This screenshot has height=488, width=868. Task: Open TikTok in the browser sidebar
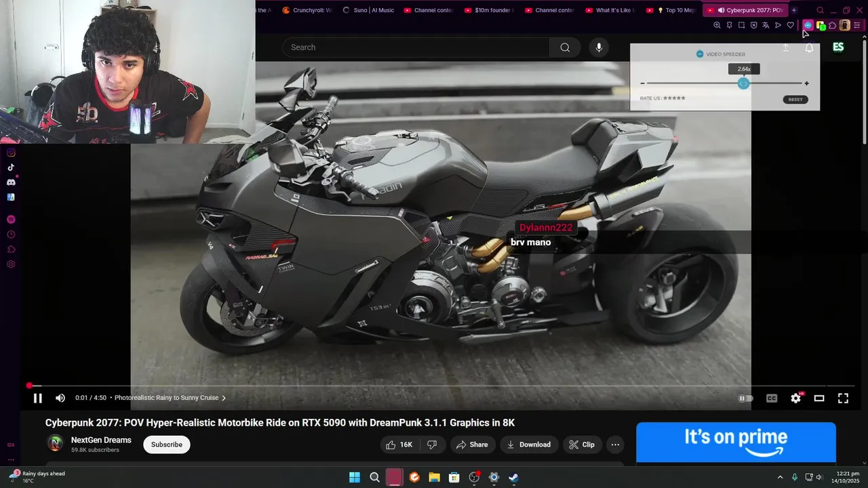(x=11, y=167)
